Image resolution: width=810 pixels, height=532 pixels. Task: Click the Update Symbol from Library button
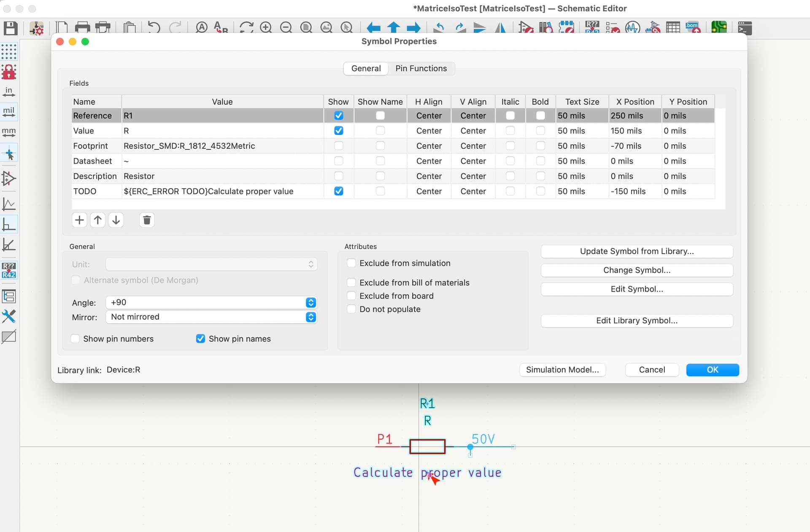tap(636, 251)
